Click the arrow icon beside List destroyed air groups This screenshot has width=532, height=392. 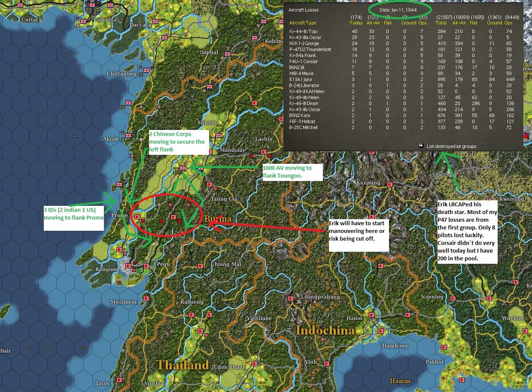coord(421,146)
